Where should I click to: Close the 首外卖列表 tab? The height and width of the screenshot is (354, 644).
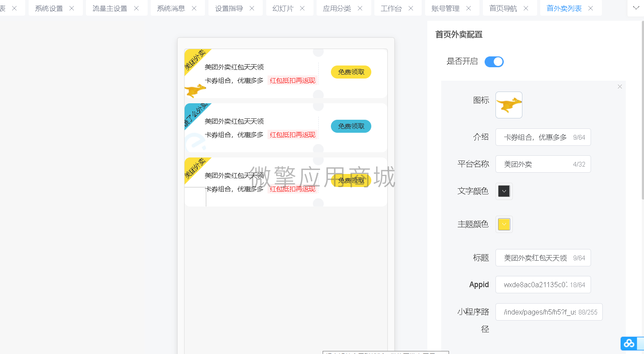(x=591, y=8)
